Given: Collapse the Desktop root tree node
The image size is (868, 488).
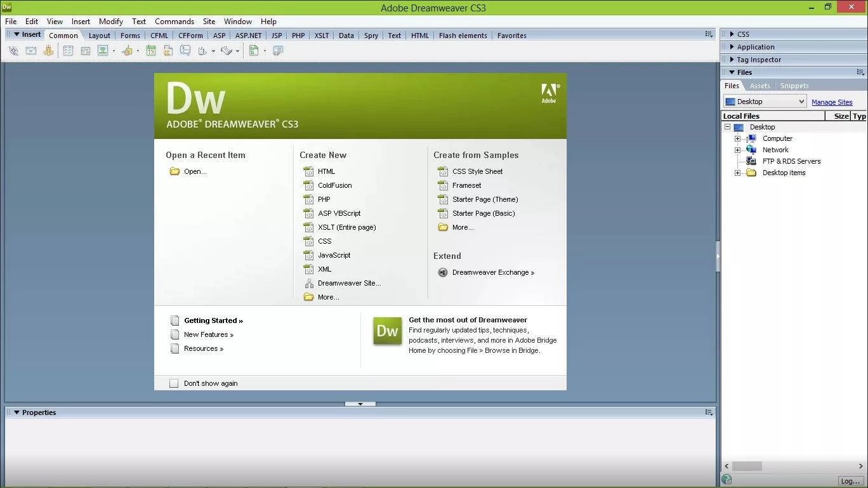Looking at the screenshot, I should pyautogui.click(x=727, y=127).
